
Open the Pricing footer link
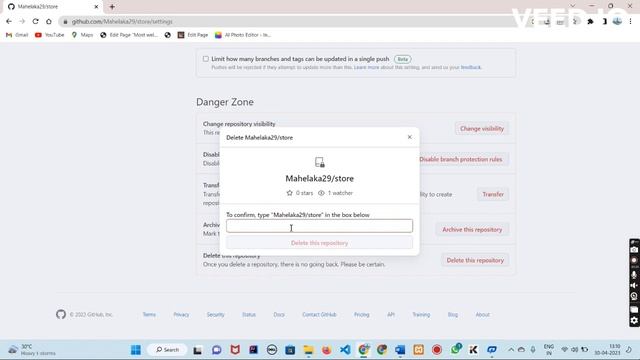click(362, 315)
